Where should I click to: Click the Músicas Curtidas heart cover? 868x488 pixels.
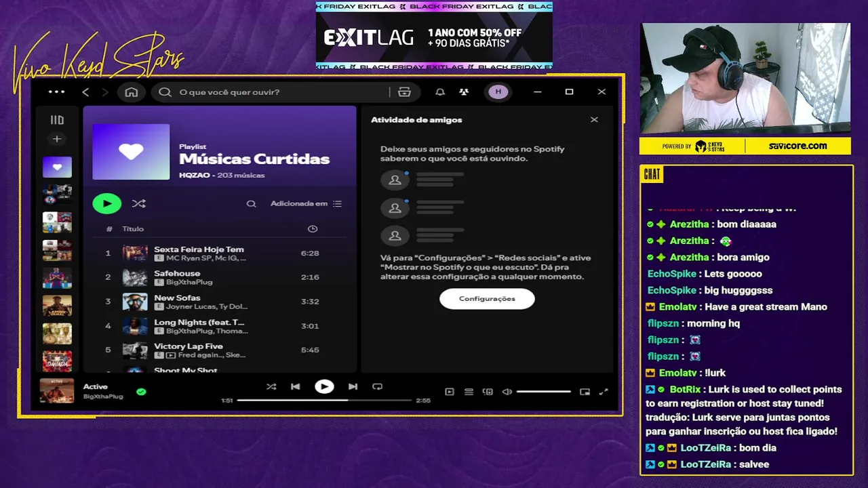[x=131, y=152]
